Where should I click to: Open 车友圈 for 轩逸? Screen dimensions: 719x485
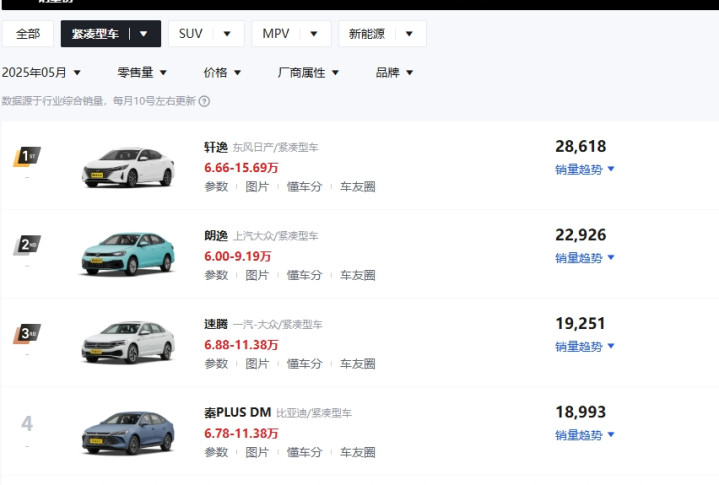(x=358, y=187)
